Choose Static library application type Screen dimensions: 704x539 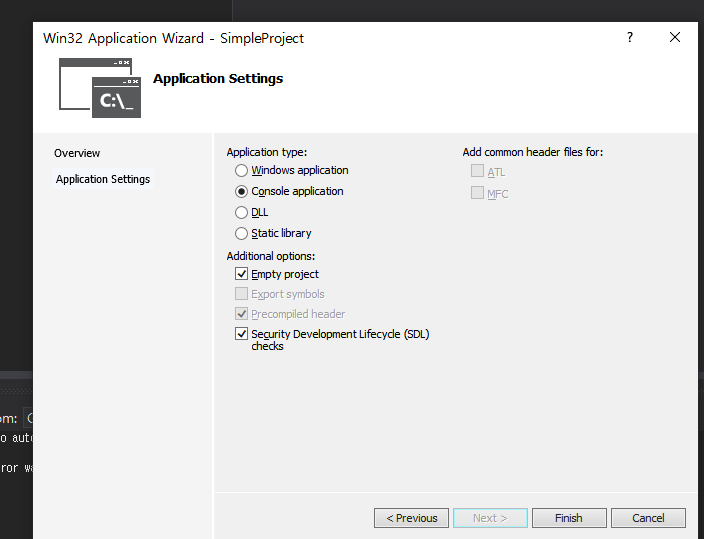242,234
